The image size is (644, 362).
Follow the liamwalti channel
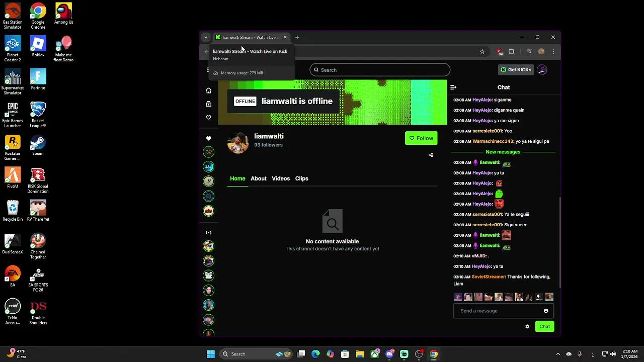click(x=421, y=138)
